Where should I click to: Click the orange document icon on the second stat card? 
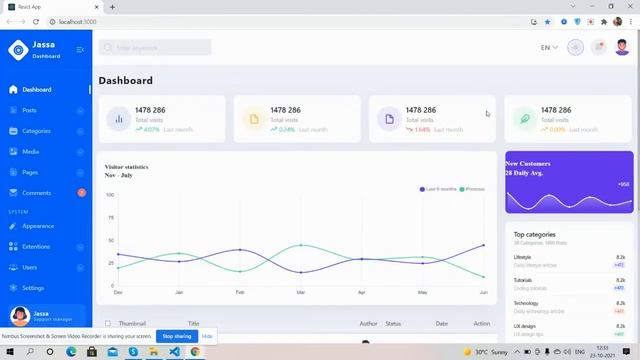[x=254, y=119]
